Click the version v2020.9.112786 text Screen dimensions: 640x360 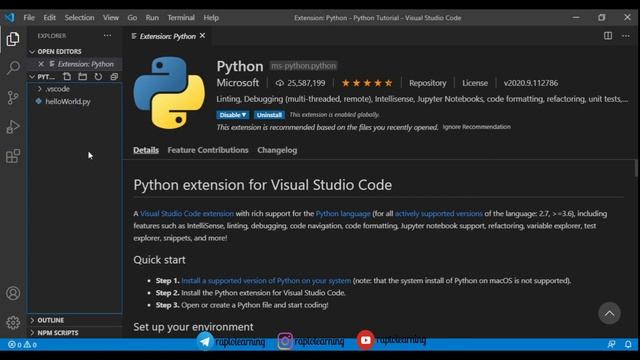point(531,83)
